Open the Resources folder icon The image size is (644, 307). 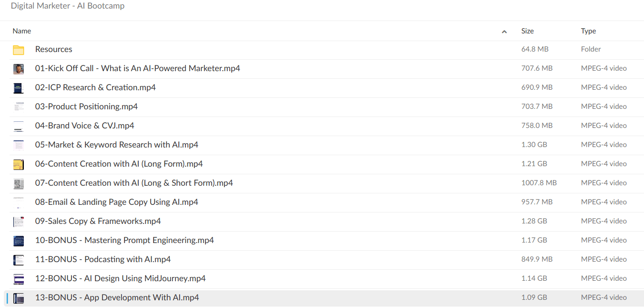pos(19,50)
